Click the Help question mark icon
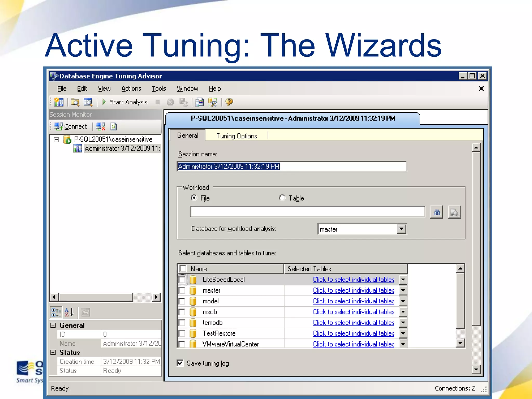 (229, 102)
